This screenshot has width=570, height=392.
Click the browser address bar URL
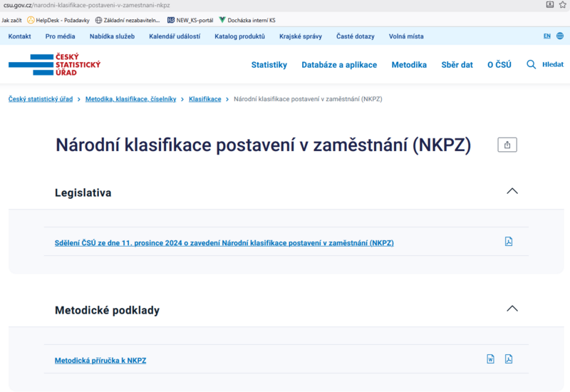86,5
